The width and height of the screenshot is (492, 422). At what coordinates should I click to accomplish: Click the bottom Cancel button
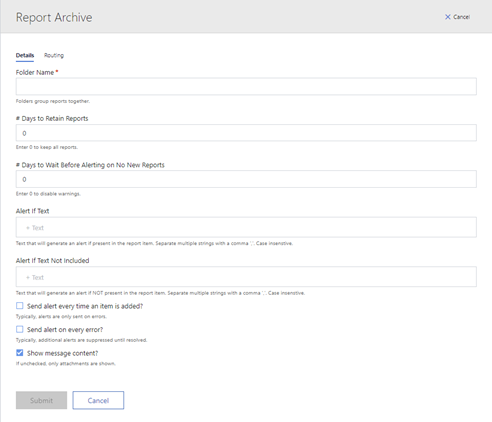click(98, 400)
